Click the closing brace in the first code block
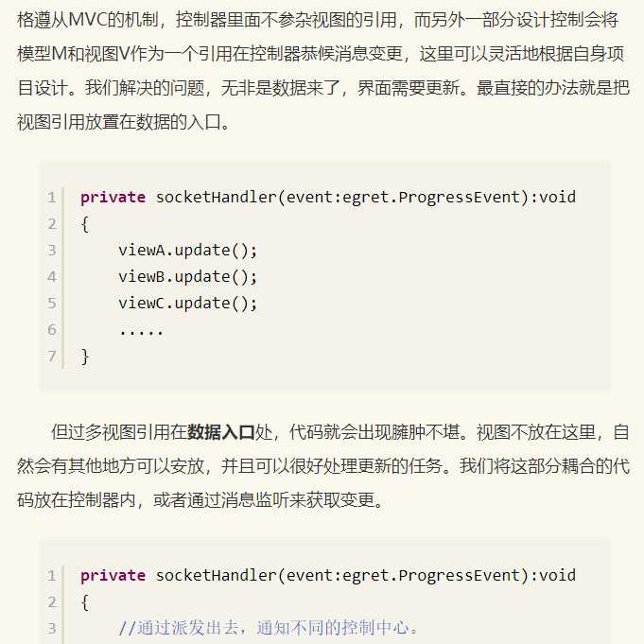Viewport: 644px width, 644px height. (85, 357)
